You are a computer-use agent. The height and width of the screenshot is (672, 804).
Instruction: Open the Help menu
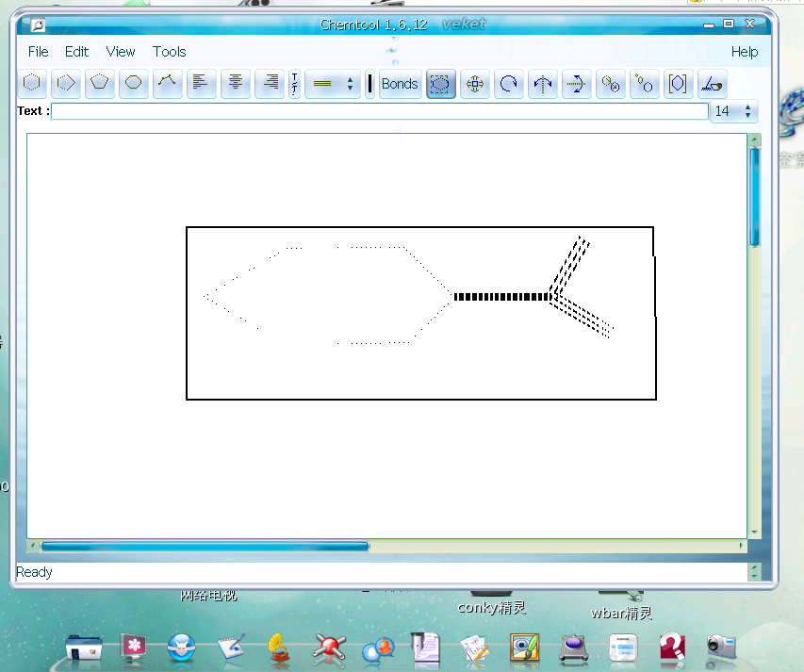(x=745, y=52)
